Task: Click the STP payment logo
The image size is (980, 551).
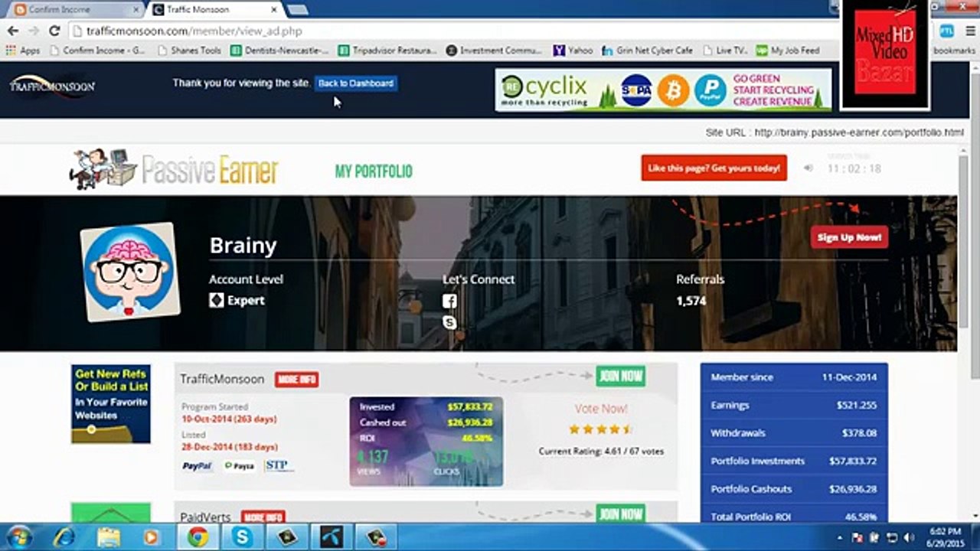Action: (279, 466)
